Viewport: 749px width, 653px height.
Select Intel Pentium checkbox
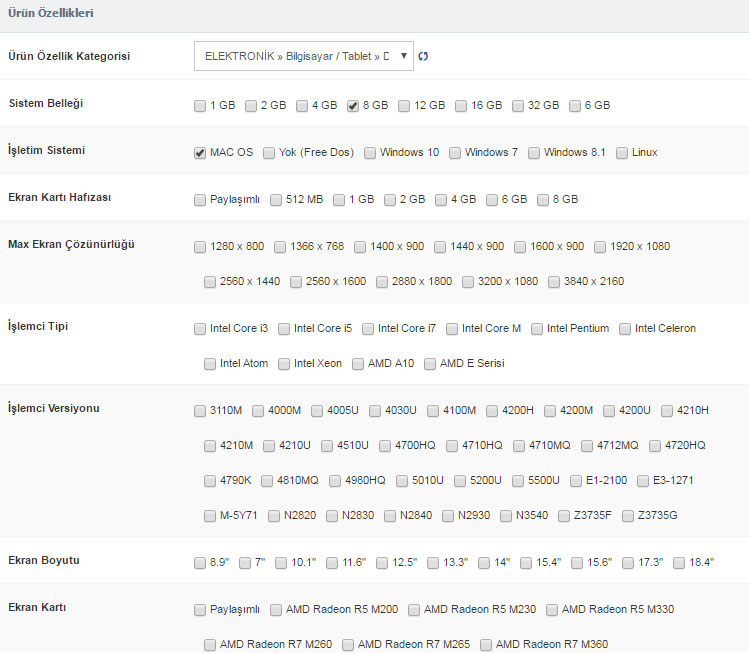coord(537,329)
